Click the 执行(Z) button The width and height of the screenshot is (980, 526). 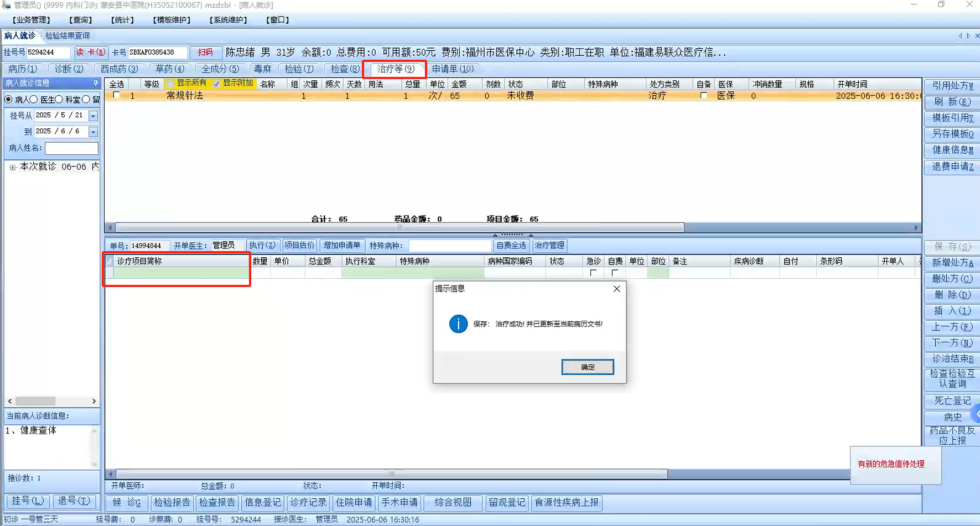coord(262,246)
